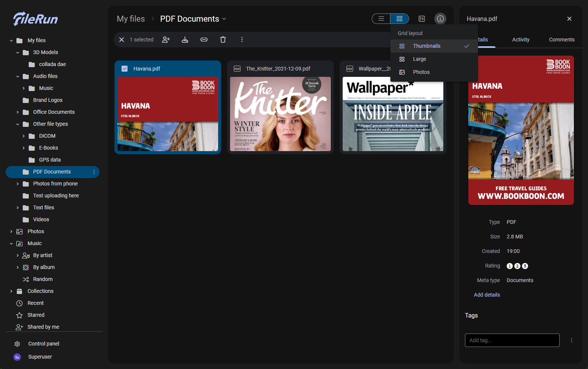
Task: Go to My files breadcrumb
Action: (131, 19)
